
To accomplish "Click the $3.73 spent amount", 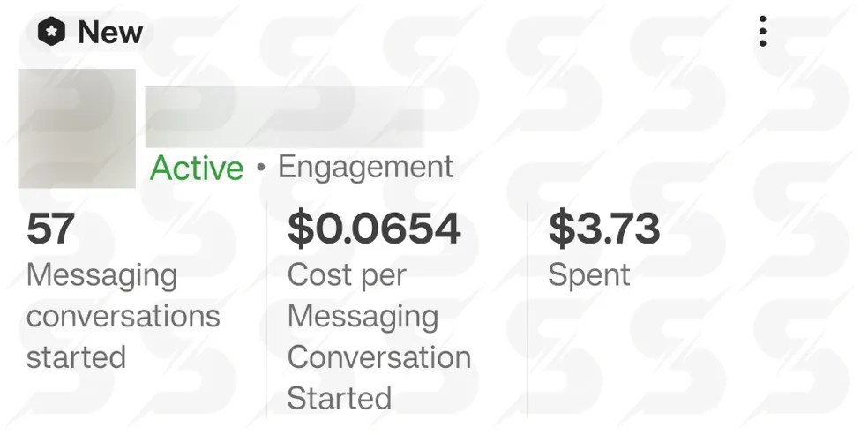I will click(603, 229).
